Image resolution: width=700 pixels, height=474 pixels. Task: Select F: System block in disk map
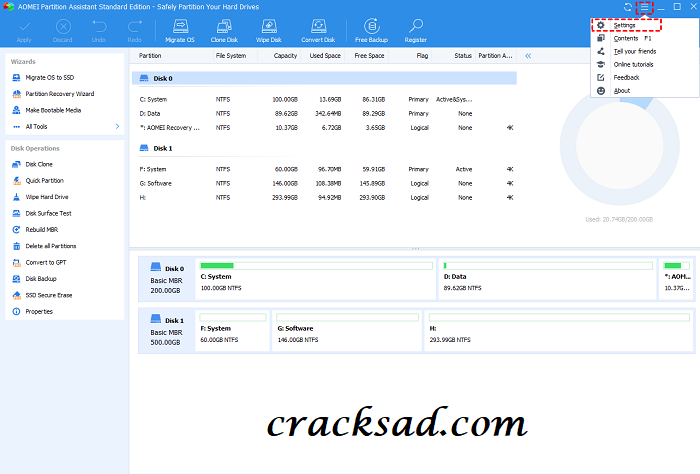(x=233, y=330)
